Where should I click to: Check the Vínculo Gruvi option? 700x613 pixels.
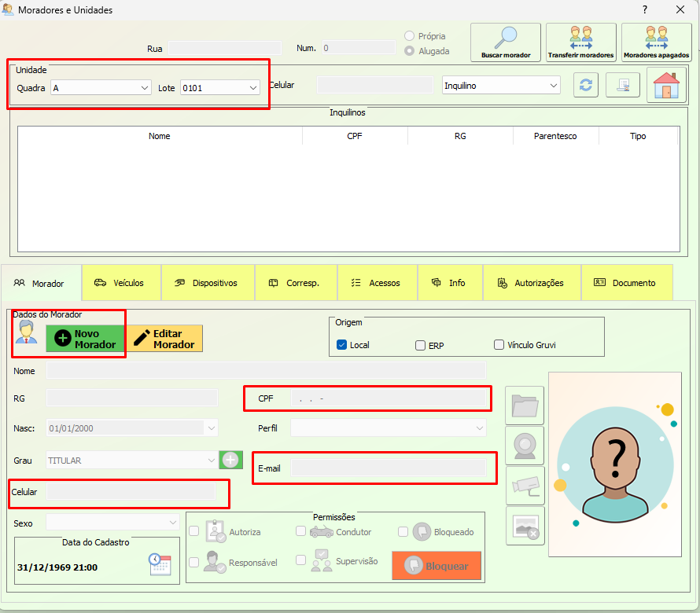click(x=499, y=345)
